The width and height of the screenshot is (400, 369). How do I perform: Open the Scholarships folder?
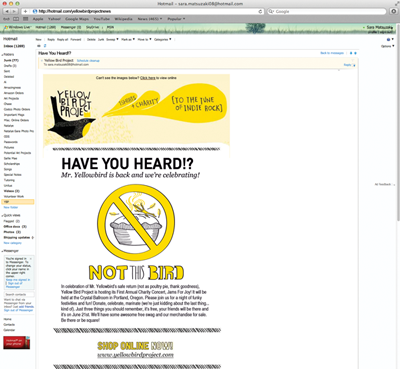click(x=12, y=164)
